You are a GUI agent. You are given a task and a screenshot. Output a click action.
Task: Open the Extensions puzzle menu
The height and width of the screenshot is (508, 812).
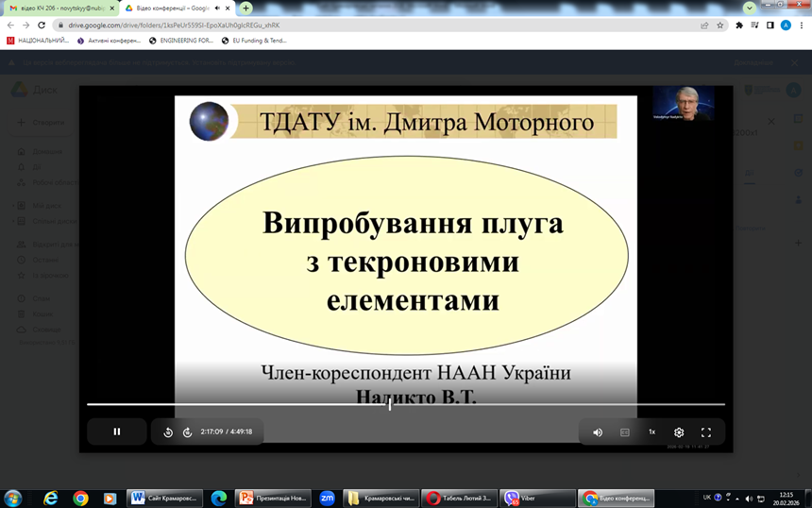pyautogui.click(x=739, y=25)
